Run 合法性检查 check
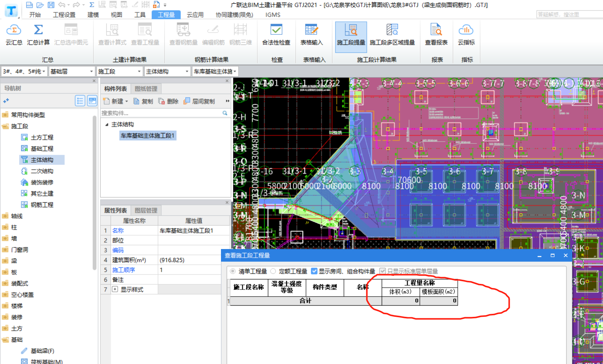 276,34
